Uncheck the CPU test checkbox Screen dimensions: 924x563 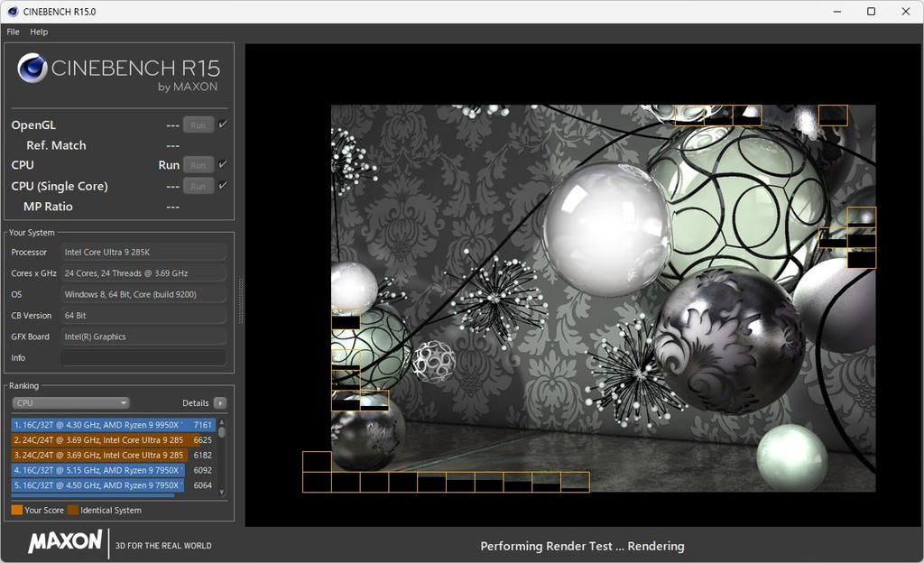click(x=223, y=164)
